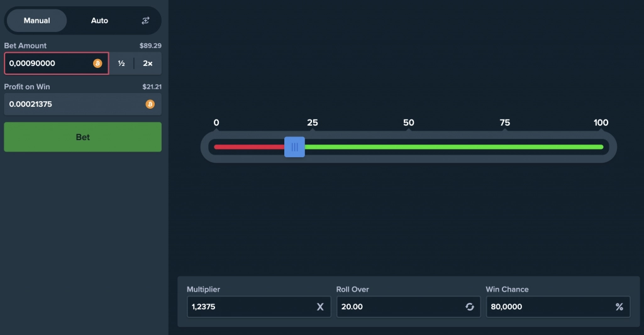
Task: Open the advanced strategy swap icon
Action: 145,21
